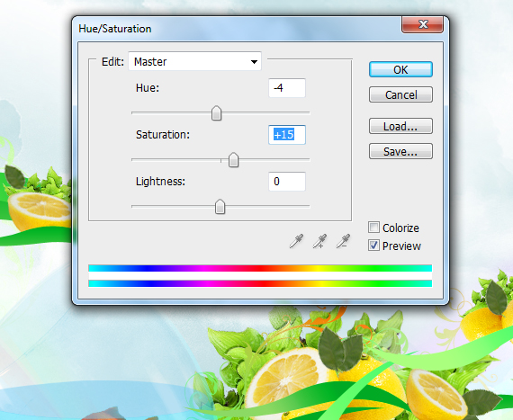Screen dimensions: 513x420
Task: Click the Saturation slider handle
Action: pyautogui.click(x=233, y=160)
